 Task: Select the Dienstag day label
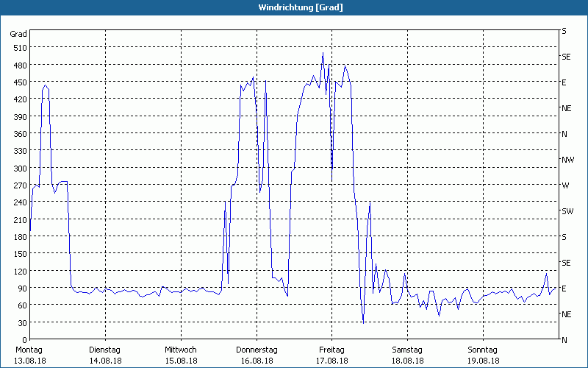click(x=105, y=350)
